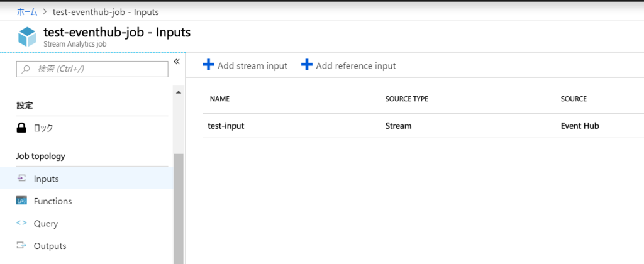This screenshot has width=644, height=264.
Task: Click the magnifier icon in search box
Action: coord(26,69)
